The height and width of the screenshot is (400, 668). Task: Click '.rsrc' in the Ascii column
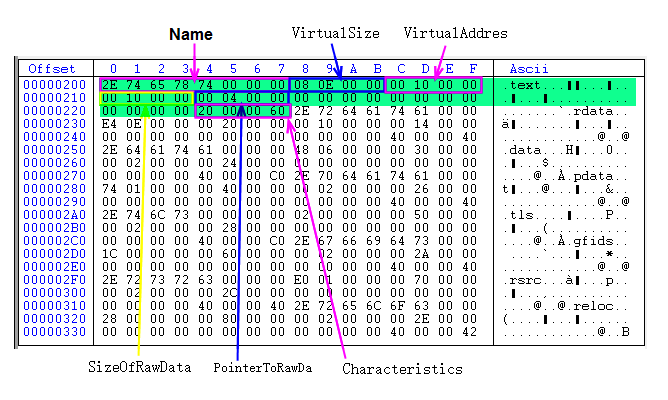[x=522, y=280]
